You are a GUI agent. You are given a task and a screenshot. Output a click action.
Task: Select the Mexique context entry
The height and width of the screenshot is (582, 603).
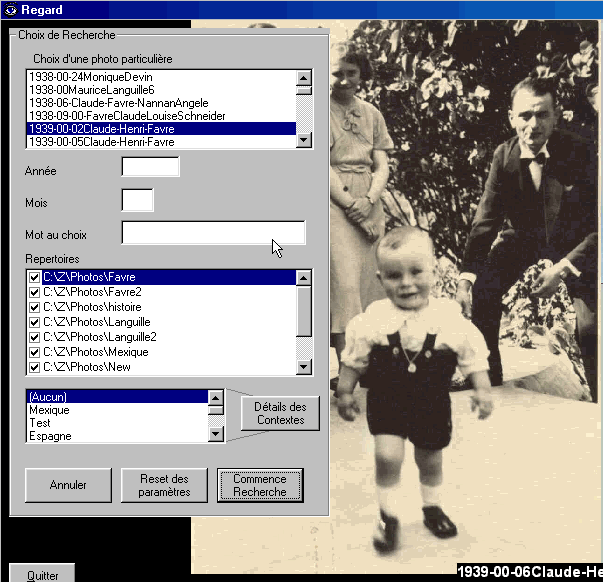(49, 410)
